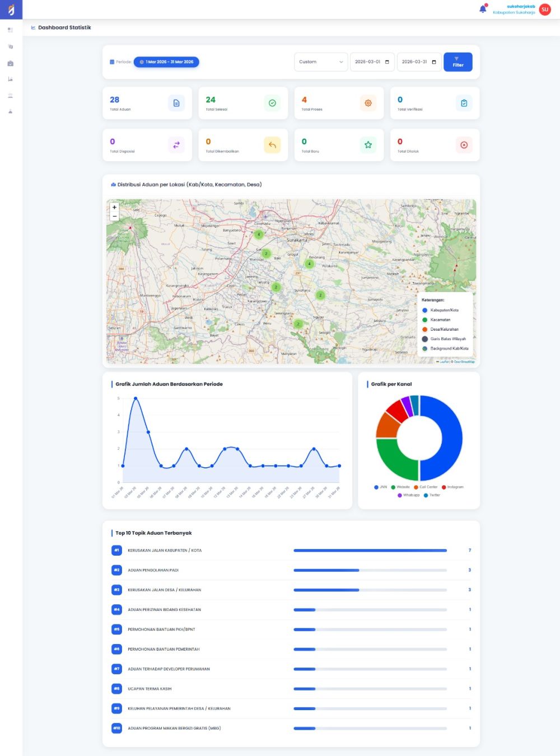Click the Total Proses gear icon

click(368, 103)
